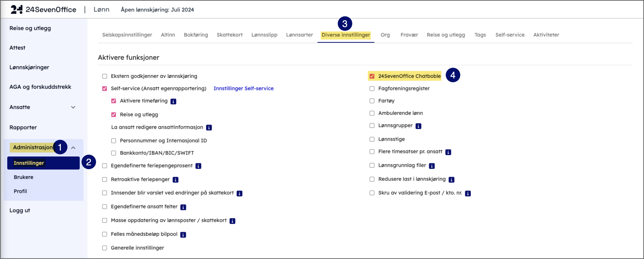Check the Bankkonto/IBAN/BIC/SWIFT option

[113, 153]
